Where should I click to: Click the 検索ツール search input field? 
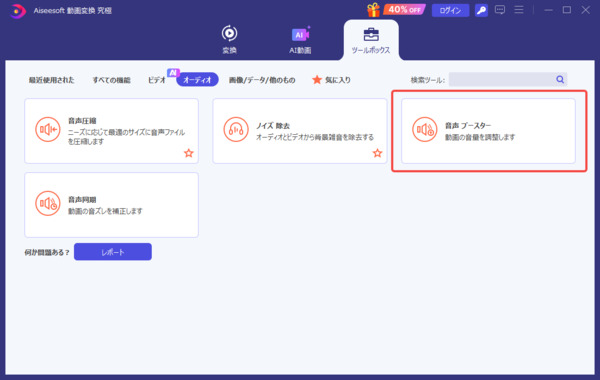point(501,80)
